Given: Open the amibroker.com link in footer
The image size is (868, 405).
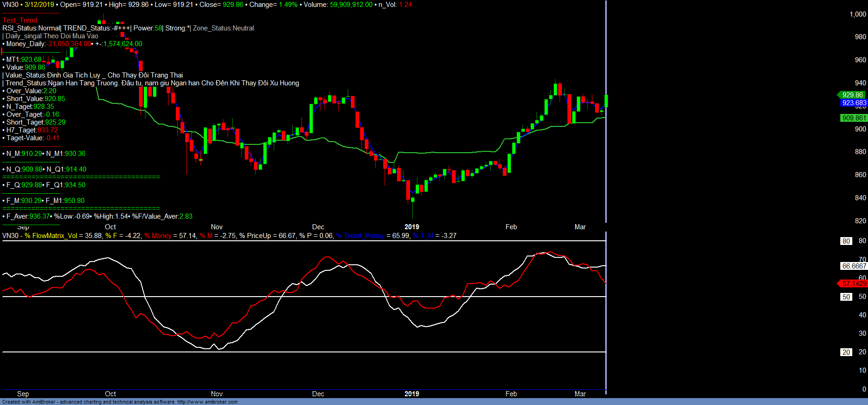Looking at the screenshot, I should (207, 402).
